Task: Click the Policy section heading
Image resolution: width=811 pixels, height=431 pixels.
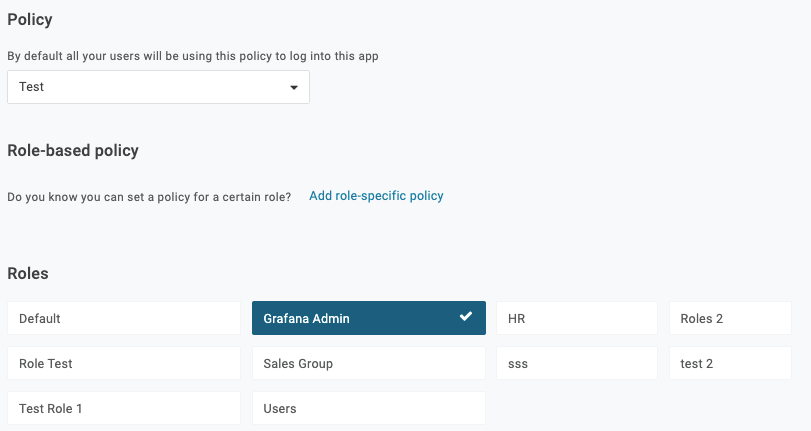Action: coord(30,19)
